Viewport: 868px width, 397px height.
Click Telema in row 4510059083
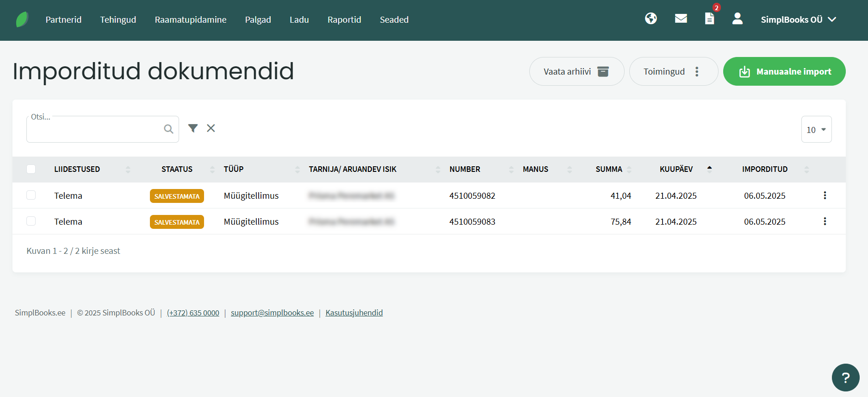pos(68,221)
